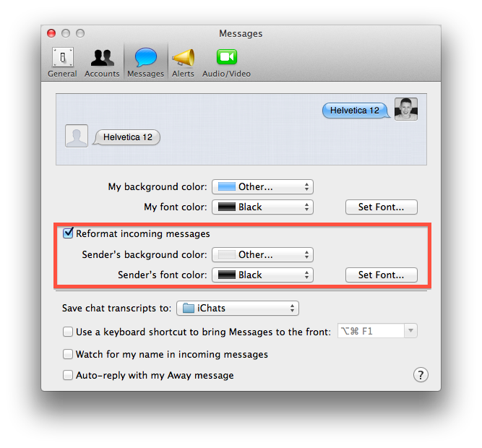Open the General preferences switch icon
The image size is (482, 448).
pyautogui.click(x=62, y=57)
